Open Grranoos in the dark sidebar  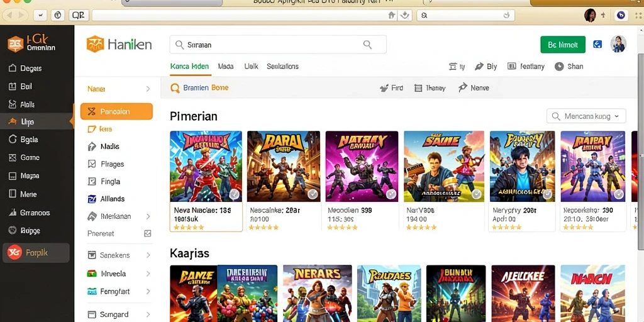pyautogui.click(x=29, y=213)
